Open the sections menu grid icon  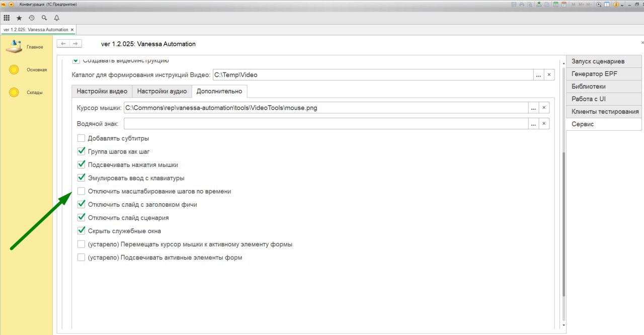(x=7, y=18)
